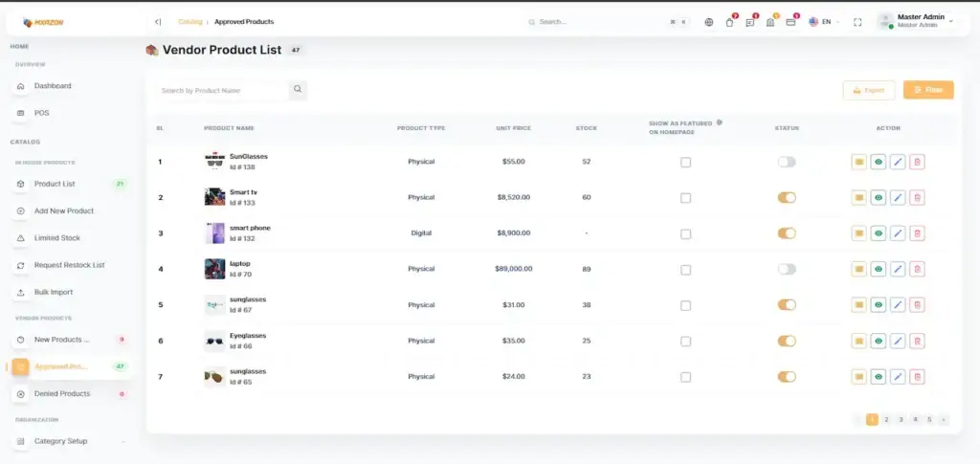Image resolution: width=980 pixels, height=464 pixels.
Task: Click the Smart tv product thumbnail
Action: [x=214, y=197]
